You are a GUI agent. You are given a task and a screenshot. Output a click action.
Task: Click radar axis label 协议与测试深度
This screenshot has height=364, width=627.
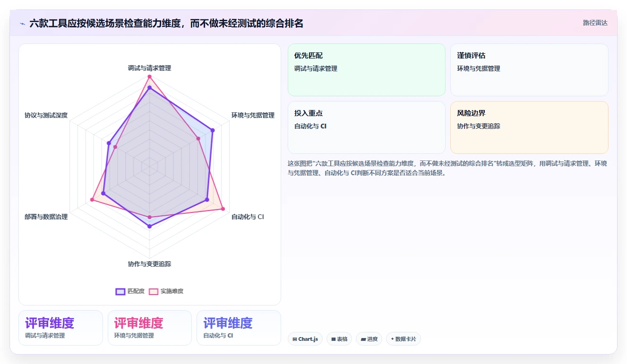tap(46, 115)
